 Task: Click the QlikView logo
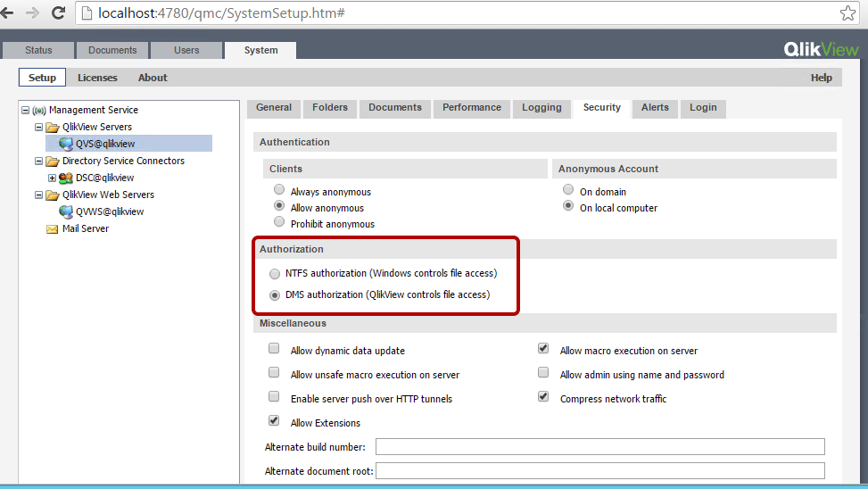click(x=821, y=49)
